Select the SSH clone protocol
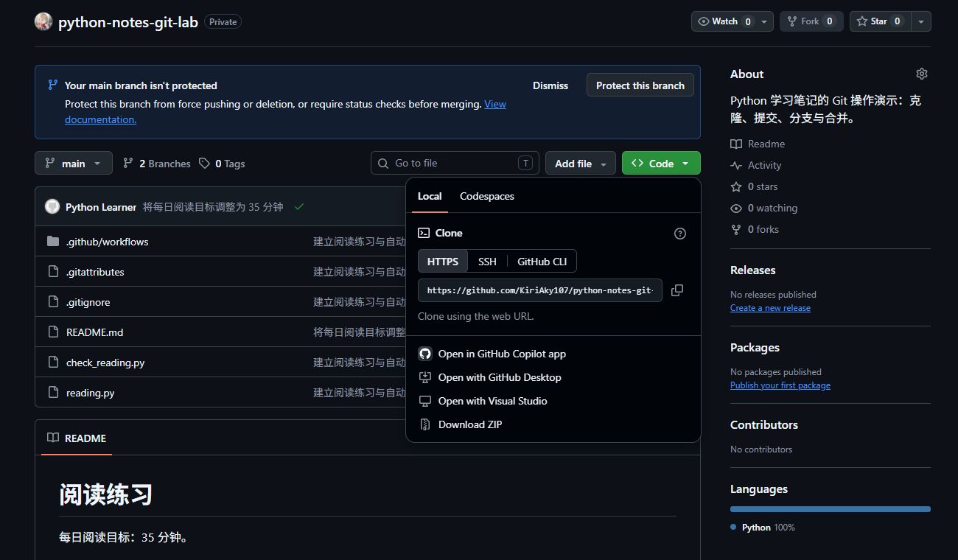The width and height of the screenshot is (958, 560). [487, 262]
